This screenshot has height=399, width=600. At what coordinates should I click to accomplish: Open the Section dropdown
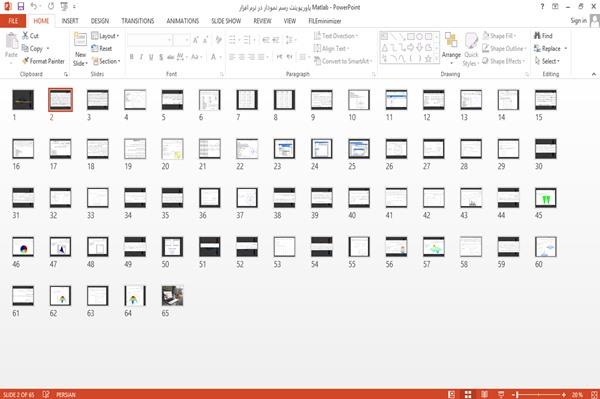pyautogui.click(x=106, y=61)
